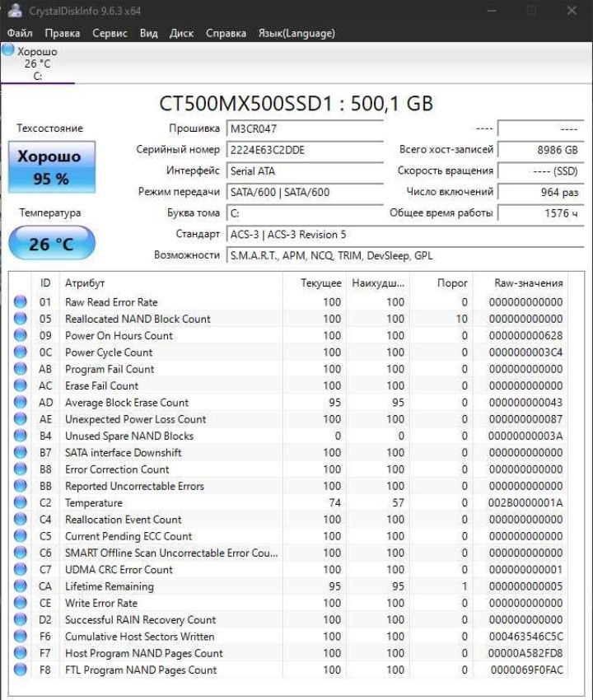Click the raw value 000463546C5C
Image resolution: width=593 pixels, height=700 pixels.
525,636
